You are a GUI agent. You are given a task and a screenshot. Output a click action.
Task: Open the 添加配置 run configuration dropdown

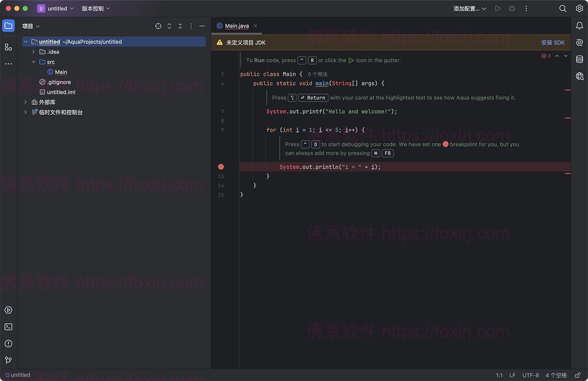[468, 8]
